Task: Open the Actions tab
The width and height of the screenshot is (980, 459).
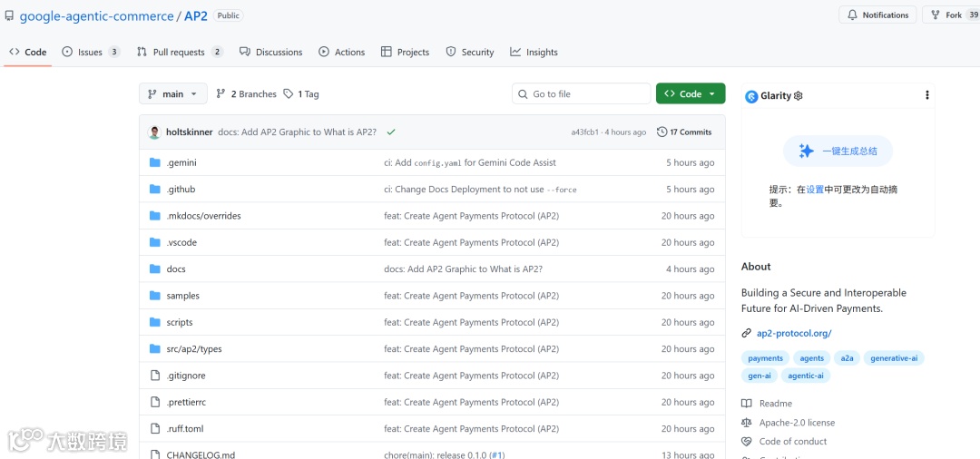Action: [341, 52]
